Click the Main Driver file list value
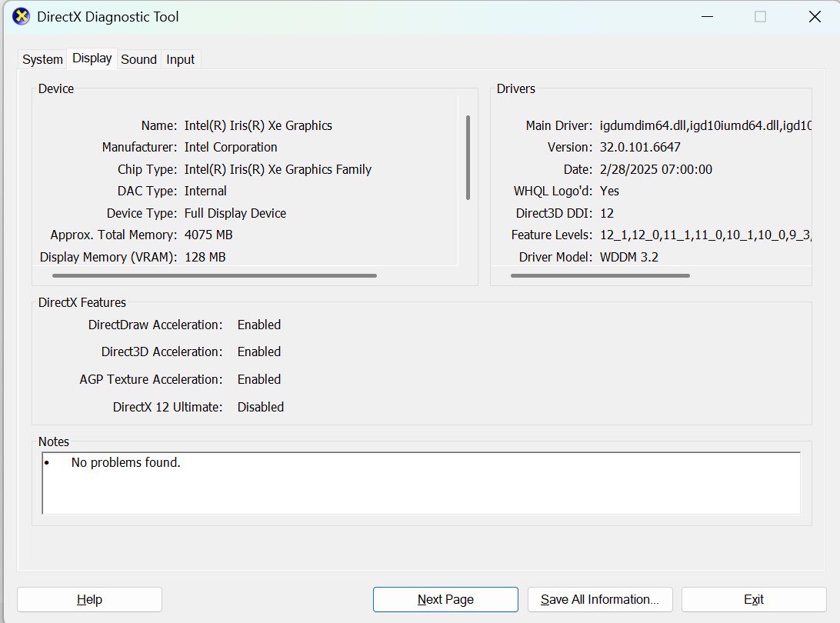Screen dimensions: 840x623 [705, 125]
